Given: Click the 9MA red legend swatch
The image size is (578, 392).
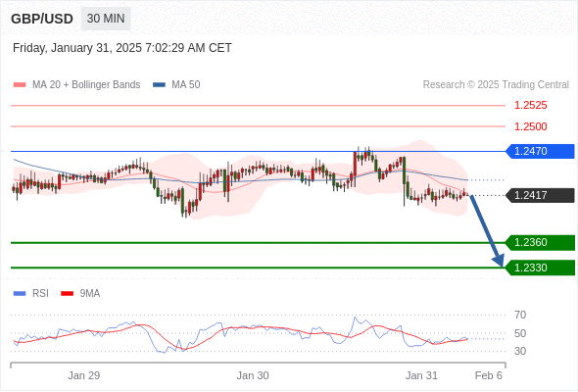Looking at the screenshot, I should [x=67, y=294].
